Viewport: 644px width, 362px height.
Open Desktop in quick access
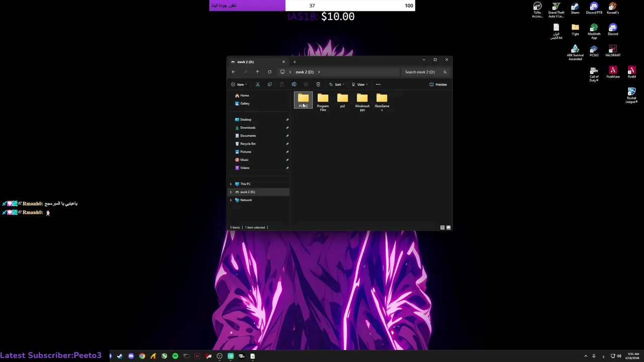[x=246, y=120]
